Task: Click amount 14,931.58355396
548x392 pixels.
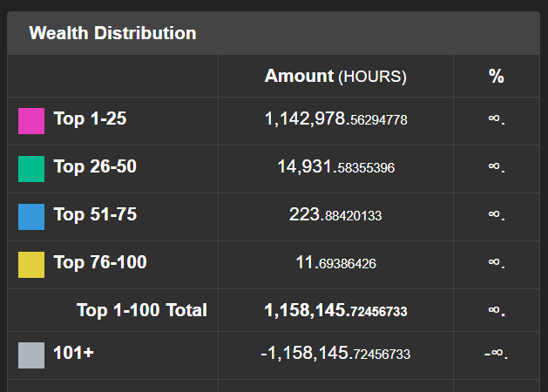Action: click(336, 166)
